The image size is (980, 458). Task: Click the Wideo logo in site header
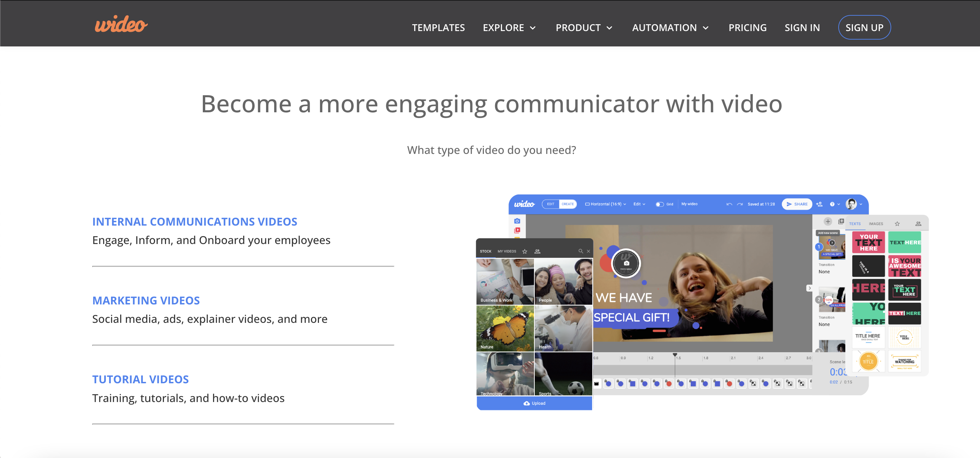pyautogui.click(x=121, y=25)
